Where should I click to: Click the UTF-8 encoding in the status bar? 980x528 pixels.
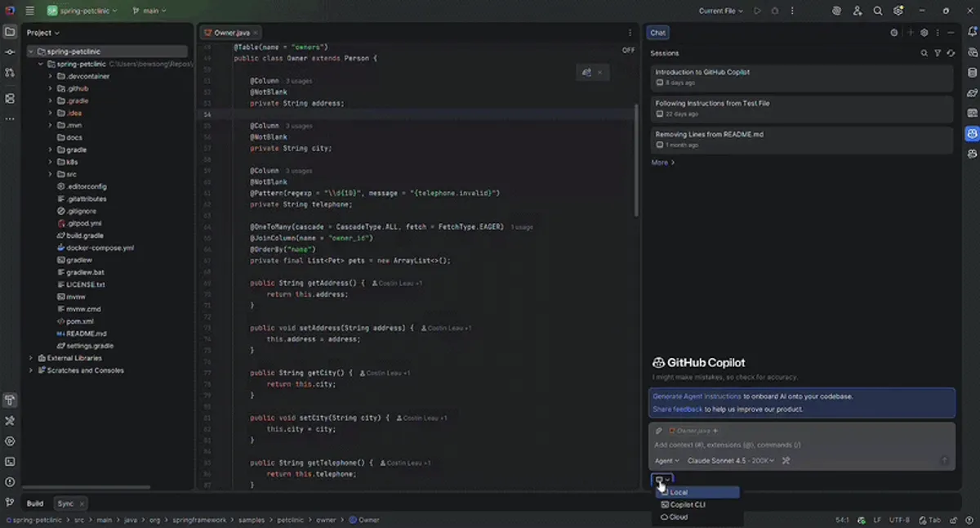click(899, 520)
